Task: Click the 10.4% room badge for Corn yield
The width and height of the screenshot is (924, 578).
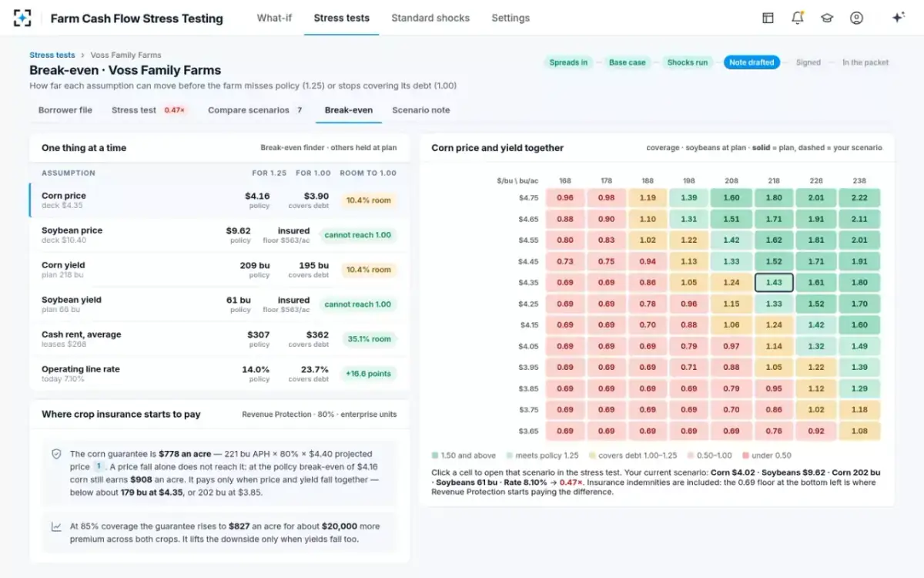Action: 369,270
